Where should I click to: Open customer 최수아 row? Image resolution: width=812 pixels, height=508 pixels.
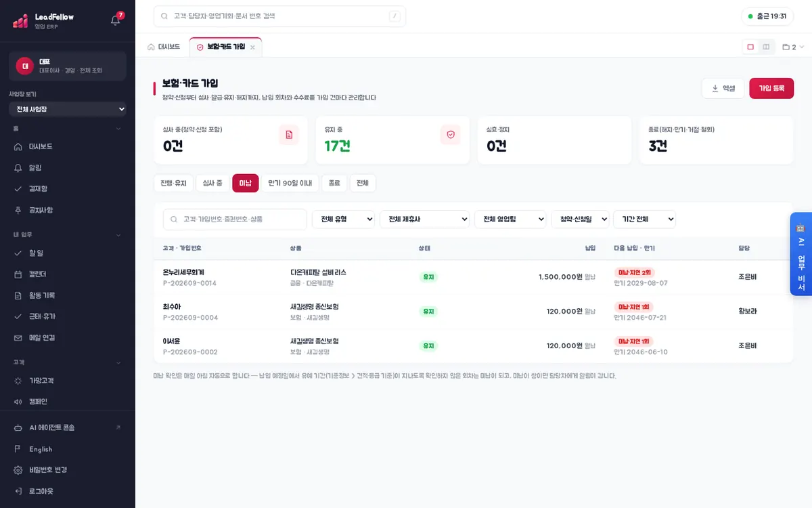tap(473, 312)
